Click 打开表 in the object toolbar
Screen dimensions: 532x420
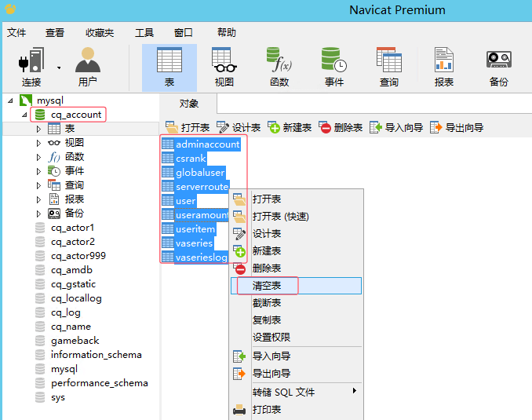tap(188, 128)
